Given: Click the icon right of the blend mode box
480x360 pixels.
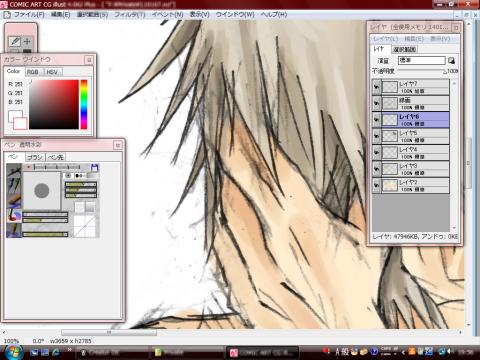Looking at the screenshot, I should (x=451, y=60).
